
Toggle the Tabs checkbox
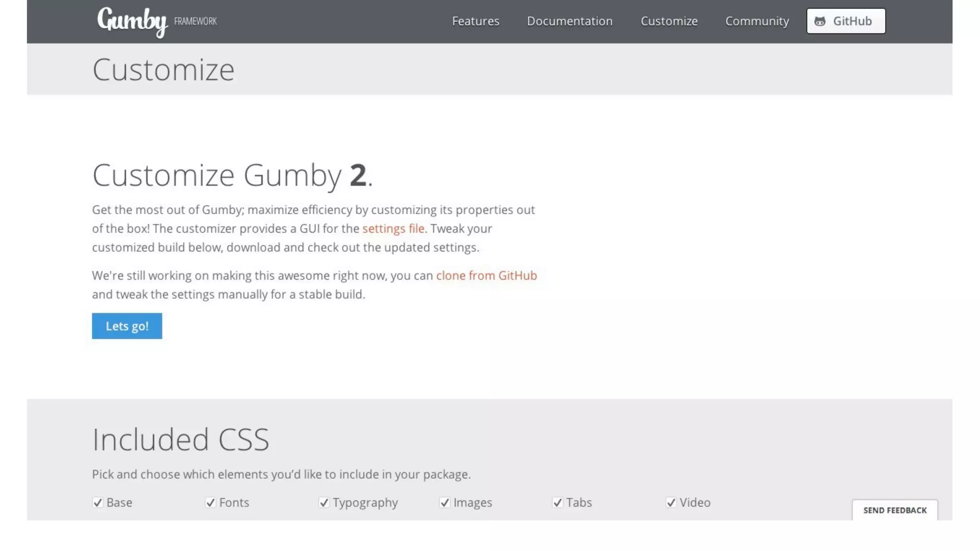(x=557, y=502)
